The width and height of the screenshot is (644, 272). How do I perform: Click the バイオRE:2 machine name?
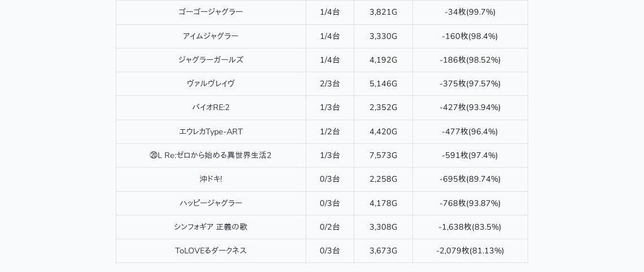(x=211, y=107)
